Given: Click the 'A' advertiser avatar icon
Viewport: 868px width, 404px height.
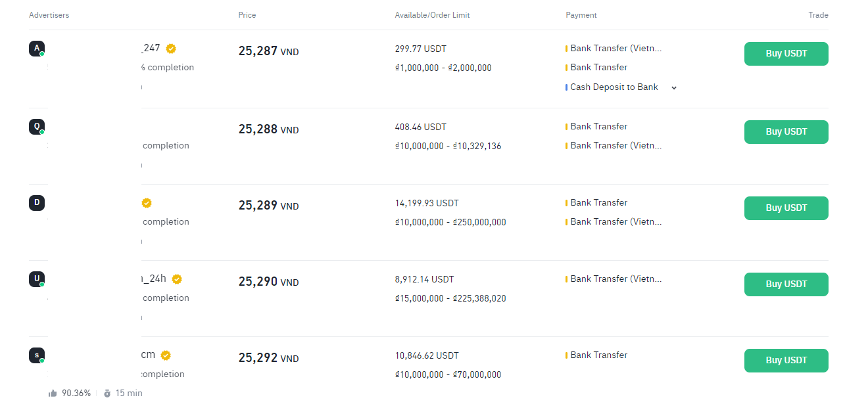Looking at the screenshot, I should (37, 49).
